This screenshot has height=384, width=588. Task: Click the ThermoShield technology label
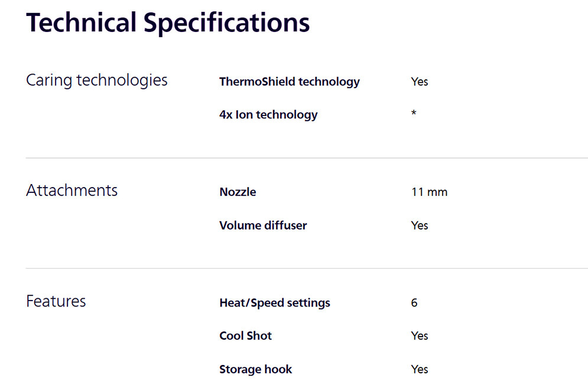pos(289,82)
